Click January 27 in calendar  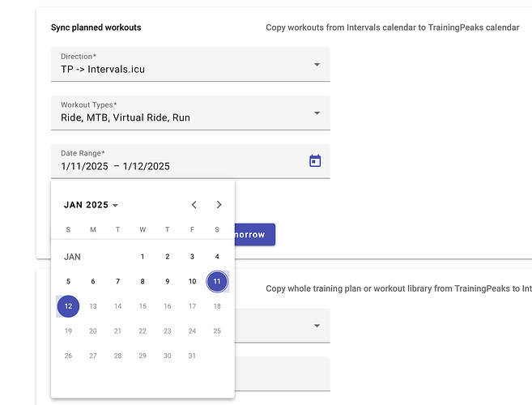(x=93, y=356)
